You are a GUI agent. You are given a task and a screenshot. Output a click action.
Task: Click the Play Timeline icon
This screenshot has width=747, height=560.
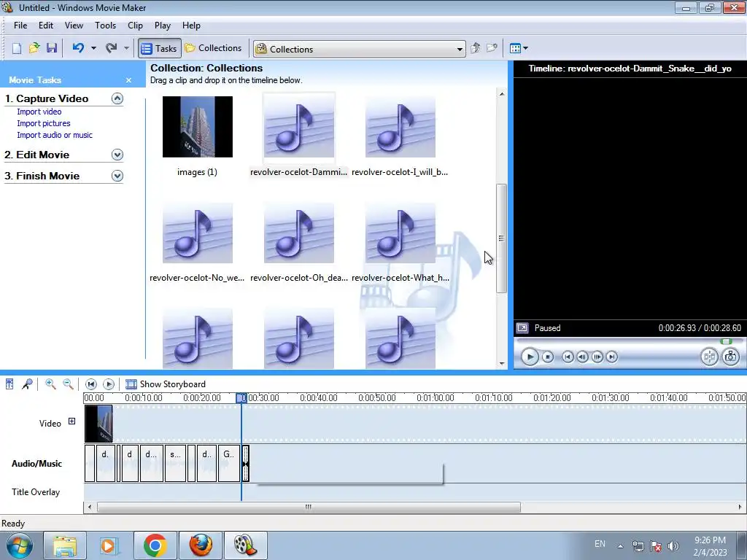pos(109,384)
